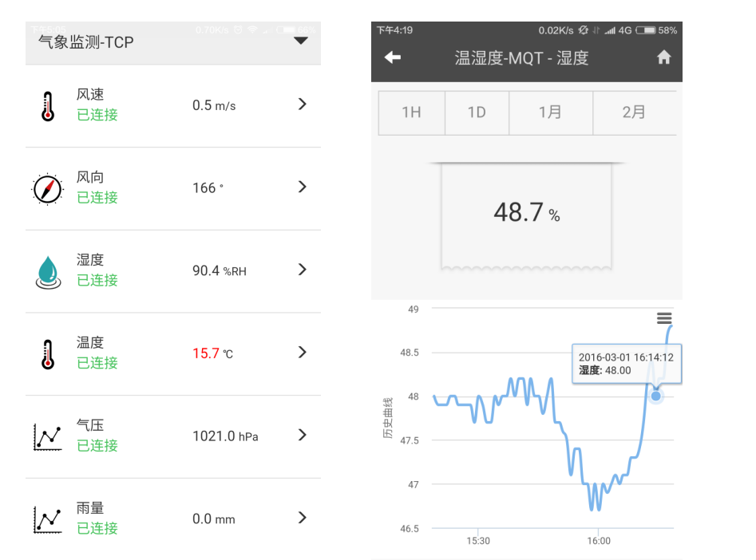The width and height of the screenshot is (756, 560).
Task: Tap the thermometer icon beside 温度
Action: (x=48, y=354)
